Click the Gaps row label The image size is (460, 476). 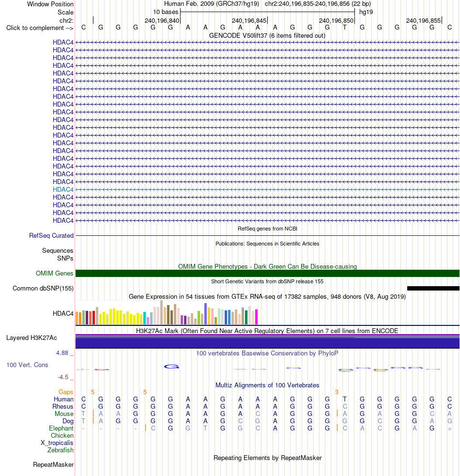pyautogui.click(x=66, y=392)
